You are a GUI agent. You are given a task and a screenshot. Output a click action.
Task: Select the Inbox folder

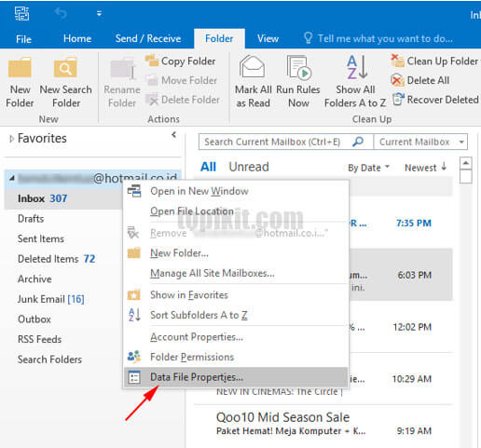pyautogui.click(x=63, y=198)
